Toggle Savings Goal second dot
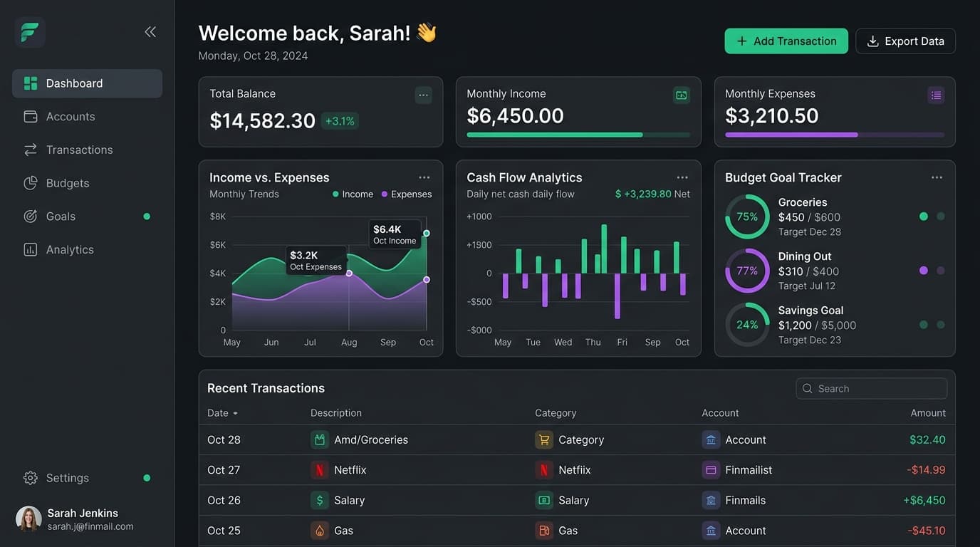Screen dimensions: 980x547 [941, 325]
